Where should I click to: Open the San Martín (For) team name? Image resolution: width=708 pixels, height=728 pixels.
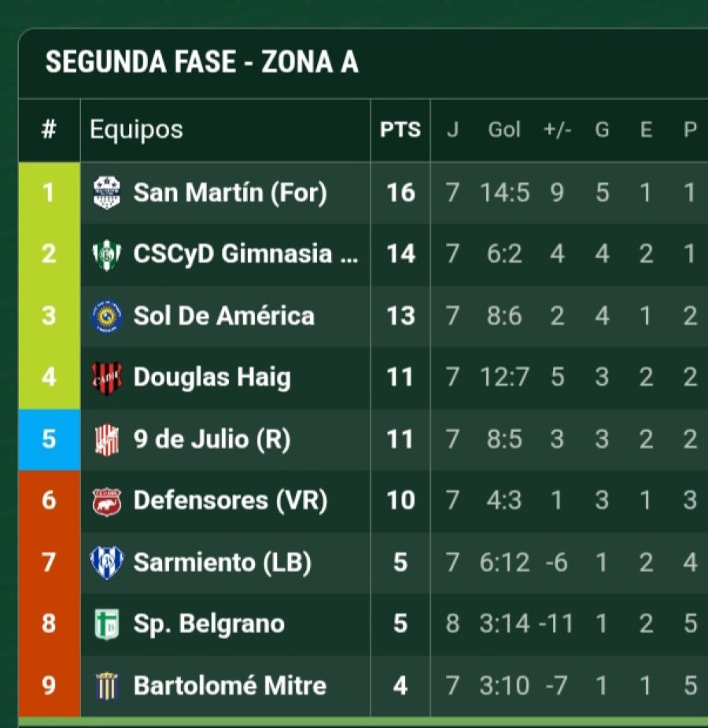click(x=230, y=193)
